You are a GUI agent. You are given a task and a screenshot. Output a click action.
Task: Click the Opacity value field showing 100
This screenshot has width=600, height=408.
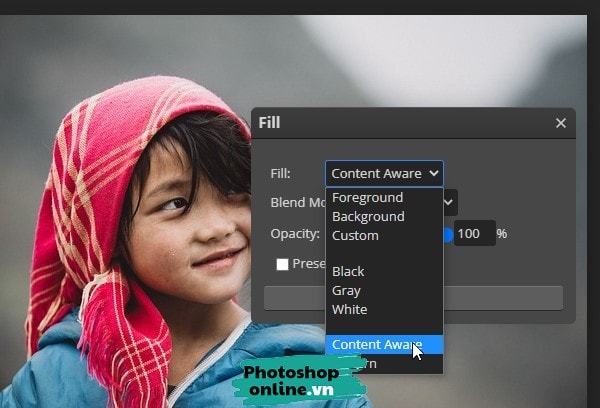[x=474, y=234]
